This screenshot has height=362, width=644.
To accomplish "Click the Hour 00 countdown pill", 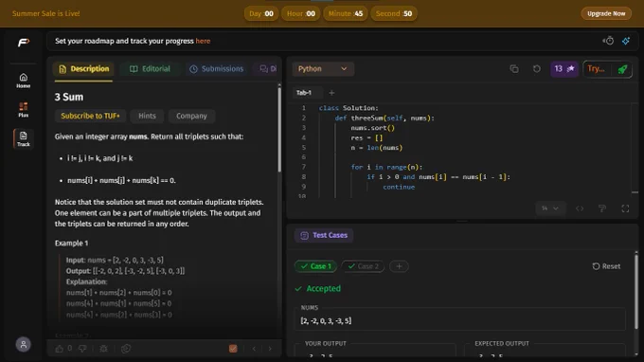I will (300, 13).
